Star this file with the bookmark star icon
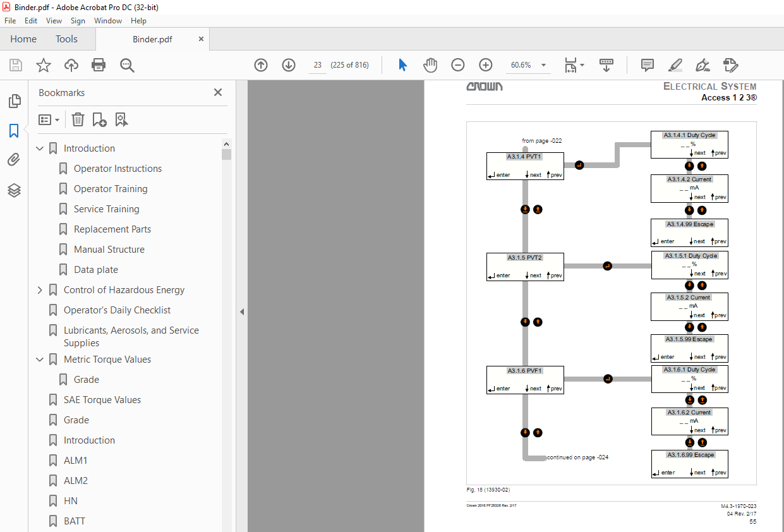The width and height of the screenshot is (784, 532). pos(44,65)
